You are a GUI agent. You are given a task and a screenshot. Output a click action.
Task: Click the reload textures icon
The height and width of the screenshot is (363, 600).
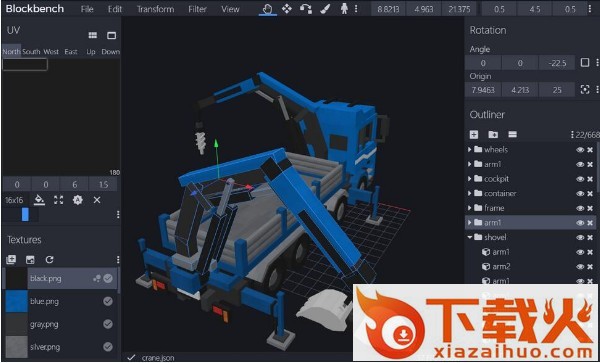click(49, 260)
